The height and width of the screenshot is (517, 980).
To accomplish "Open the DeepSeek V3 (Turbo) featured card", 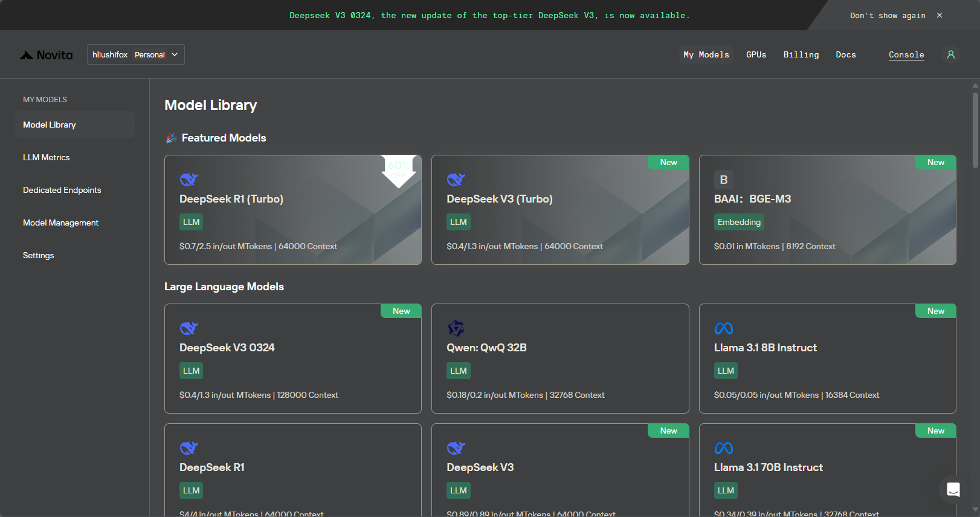I will click(x=560, y=210).
